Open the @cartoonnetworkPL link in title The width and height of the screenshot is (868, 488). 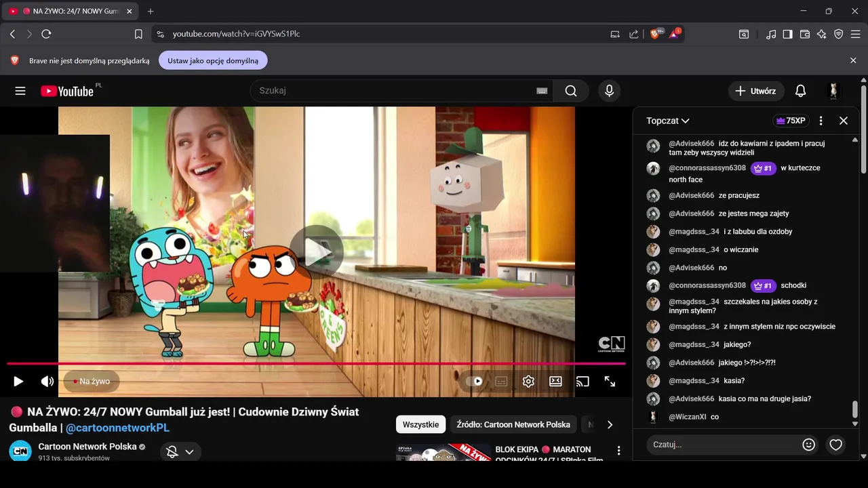(117, 428)
